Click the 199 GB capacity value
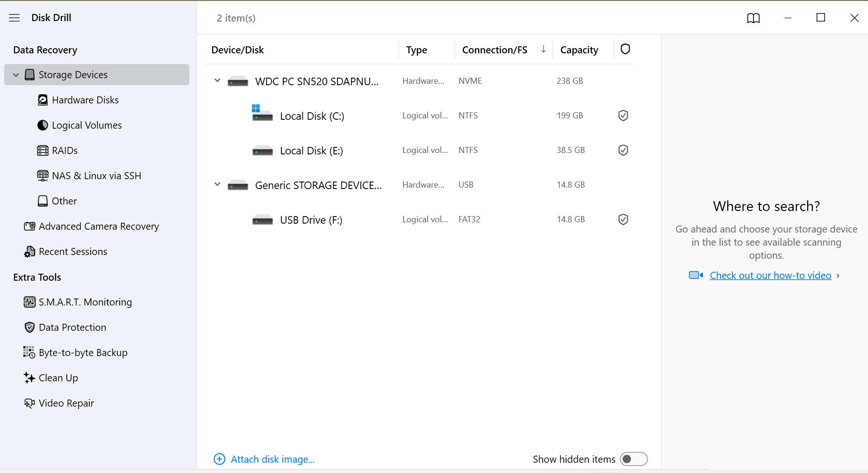Screen dimensions: 868x473 pyautogui.click(x=570, y=116)
